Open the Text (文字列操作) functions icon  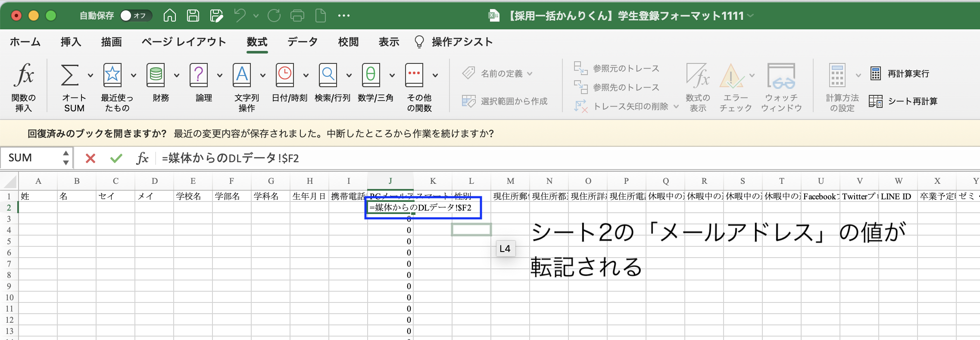pyautogui.click(x=242, y=76)
